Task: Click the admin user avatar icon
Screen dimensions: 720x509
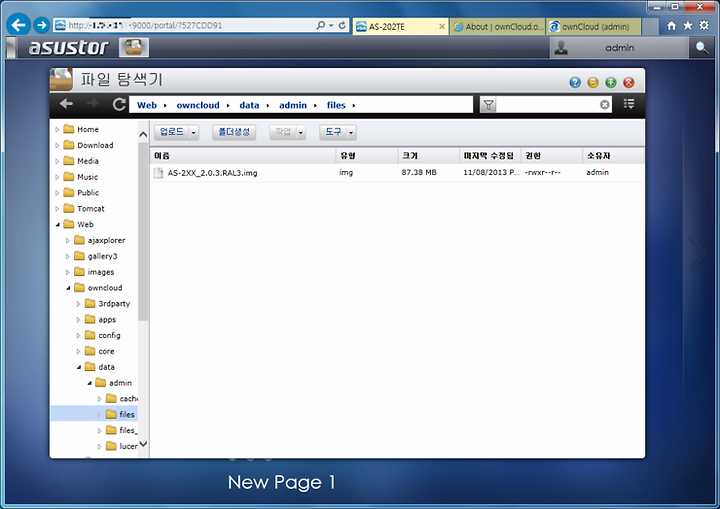Action: coord(561,47)
